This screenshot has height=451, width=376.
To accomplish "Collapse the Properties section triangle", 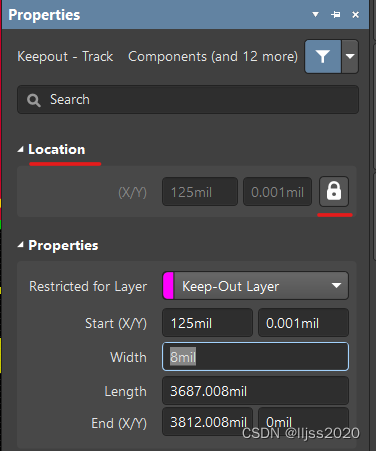I will point(21,245).
